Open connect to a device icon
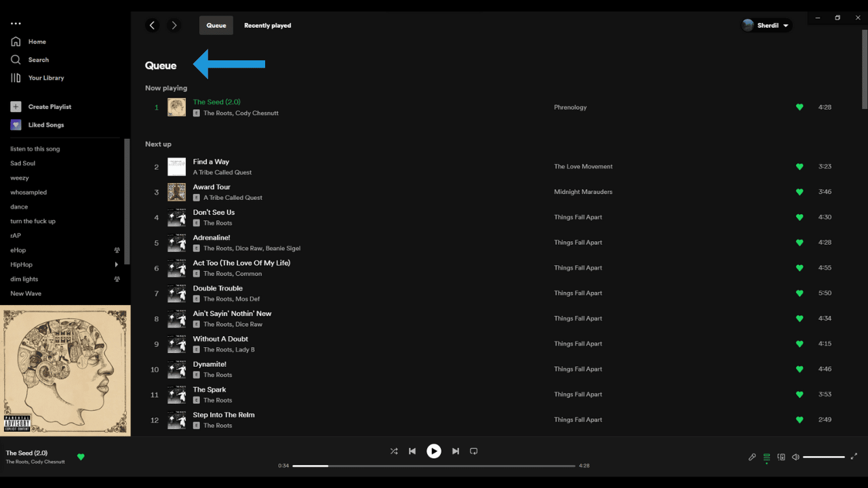 point(781,457)
